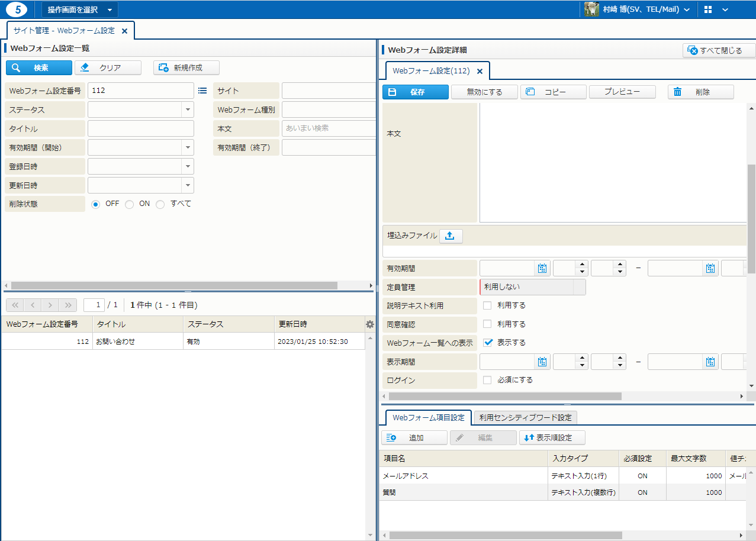Uncheck Webフォーム一覧への表示 checkbox
The width and height of the screenshot is (756, 541).
coord(487,342)
